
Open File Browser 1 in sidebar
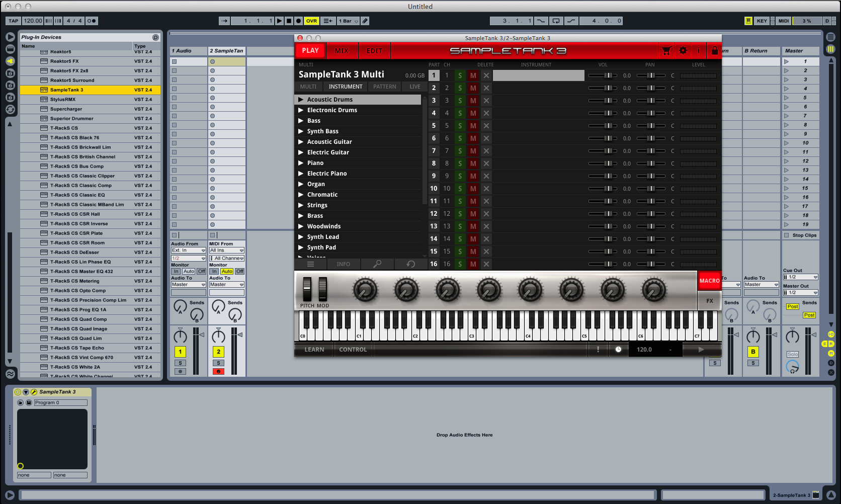[x=10, y=73]
